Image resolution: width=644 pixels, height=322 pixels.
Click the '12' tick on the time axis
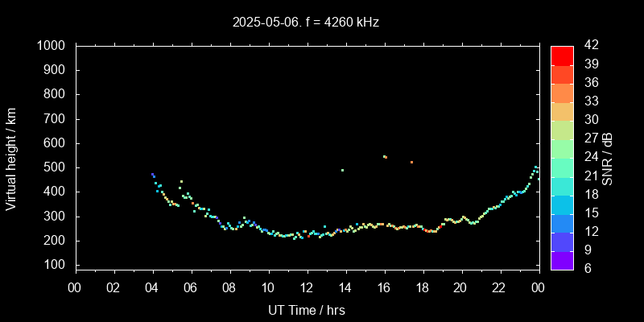(x=306, y=287)
